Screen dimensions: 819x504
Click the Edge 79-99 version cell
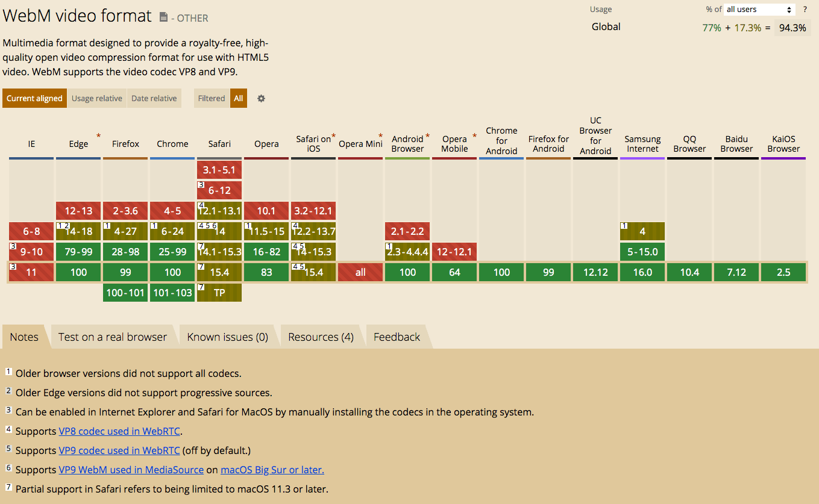78,252
